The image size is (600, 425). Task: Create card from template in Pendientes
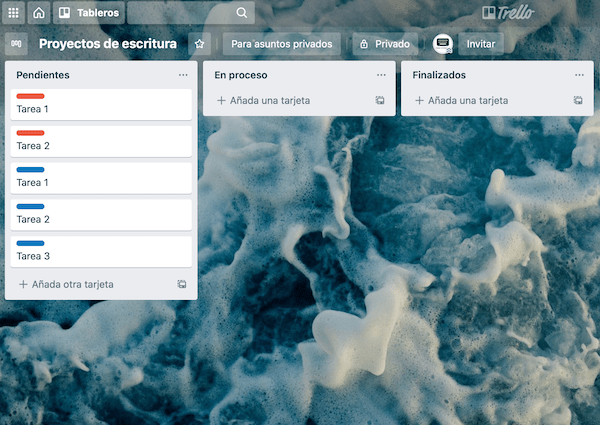click(x=182, y=284)
